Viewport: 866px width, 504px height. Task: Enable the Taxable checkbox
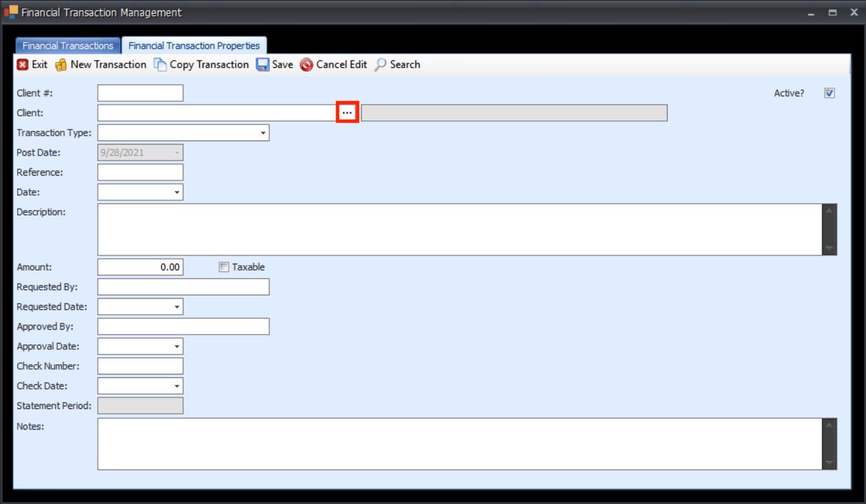[x=223, y=267]
